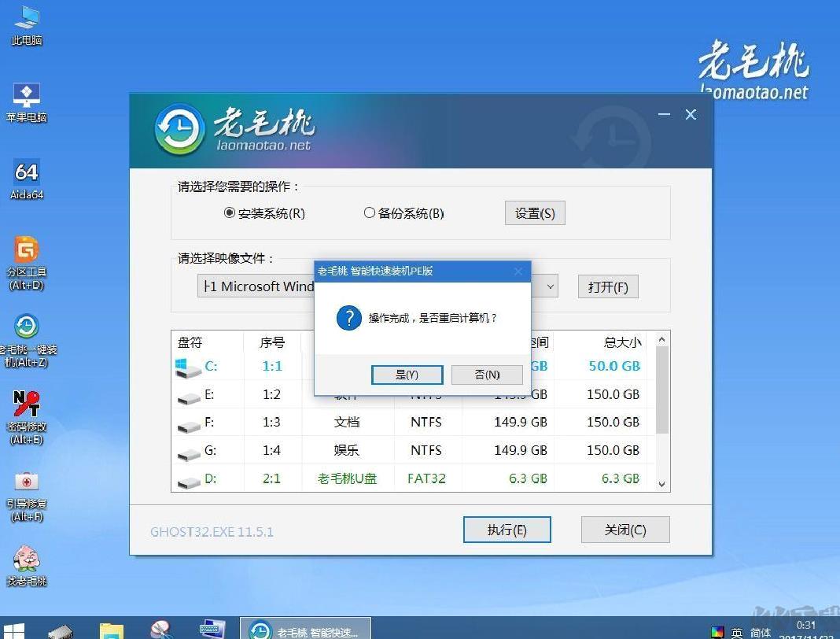The height and width of the screenshot is (639, 840).
Task: Open the 此电脑 desktop icon
Action: pos(26,26)
